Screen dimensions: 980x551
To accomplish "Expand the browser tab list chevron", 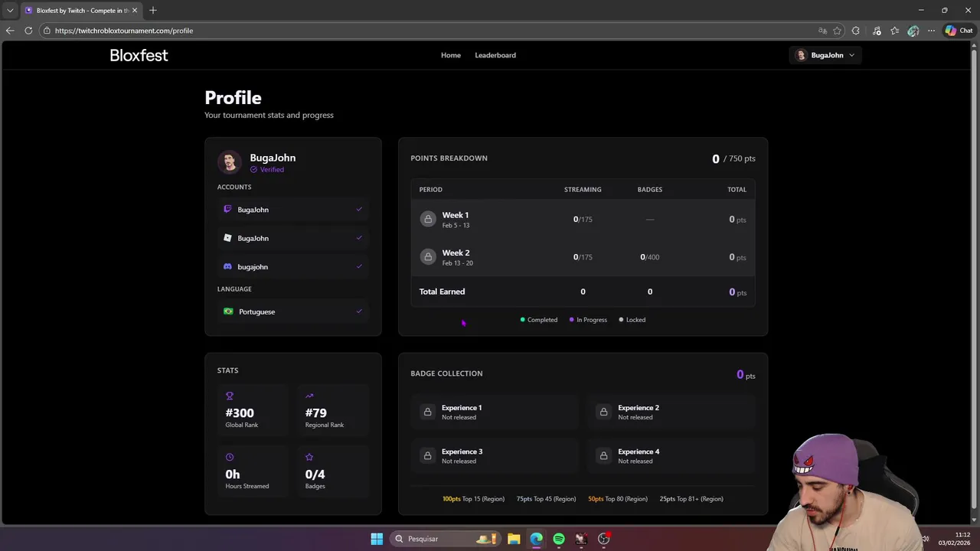I will 10,11.
